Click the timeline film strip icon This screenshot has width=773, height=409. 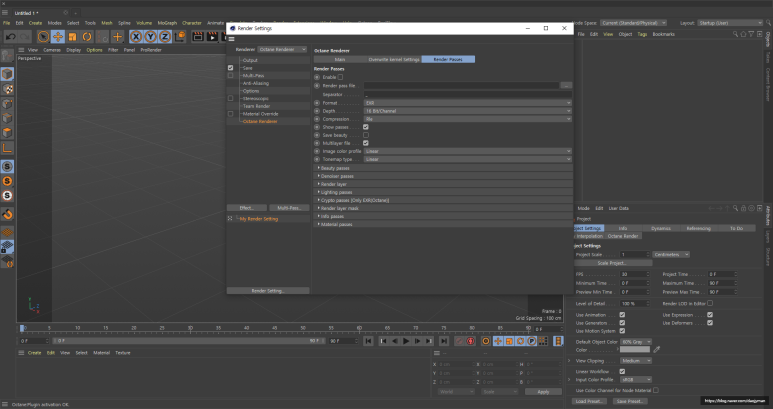[558, 341]
